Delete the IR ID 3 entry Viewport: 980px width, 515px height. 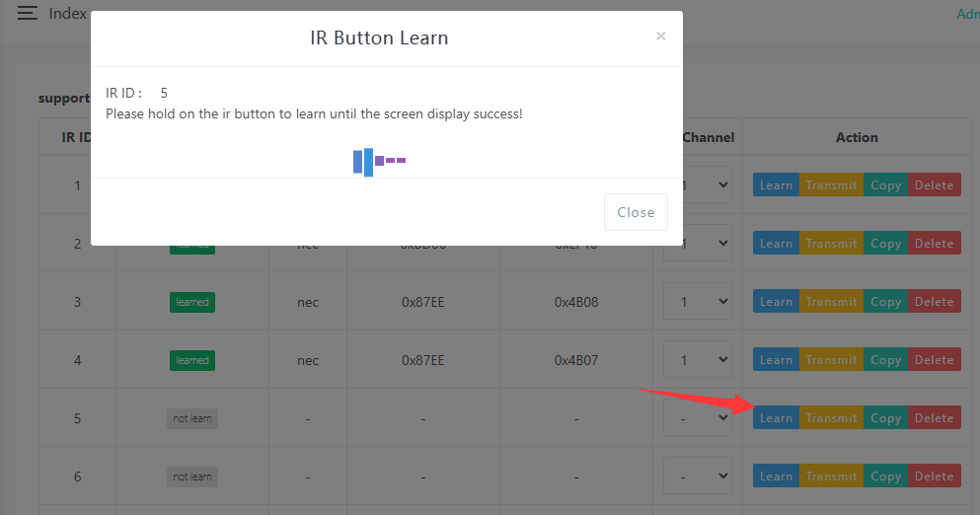[x=934, y=302]
